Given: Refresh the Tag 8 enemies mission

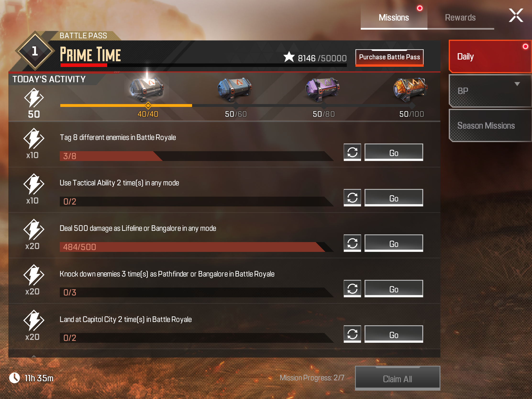Looking at the screenshot, I should pyautogui.click(x=352, y=152).
